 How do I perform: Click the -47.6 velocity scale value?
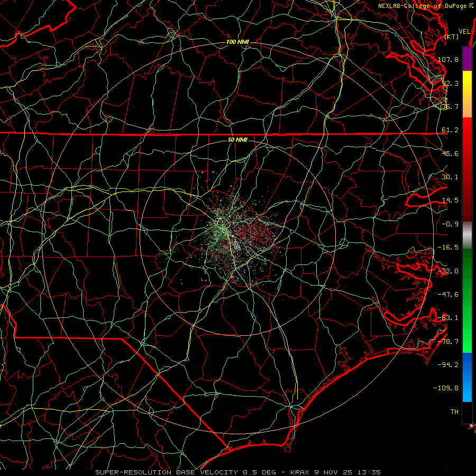(448, 295)
